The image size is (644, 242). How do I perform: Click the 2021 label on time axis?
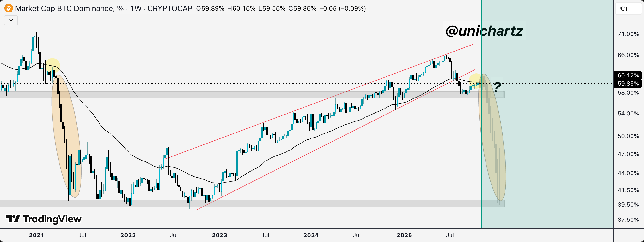[x=36, y=235]
